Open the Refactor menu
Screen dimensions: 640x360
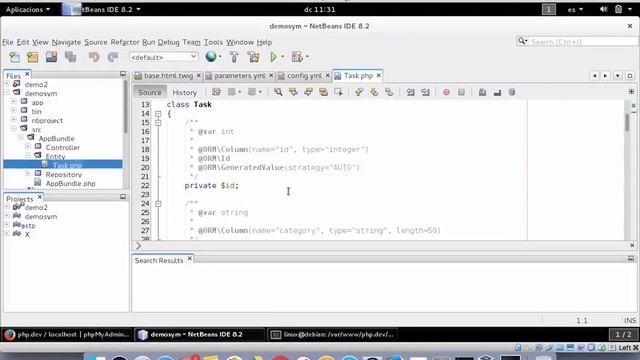[125, 42]
